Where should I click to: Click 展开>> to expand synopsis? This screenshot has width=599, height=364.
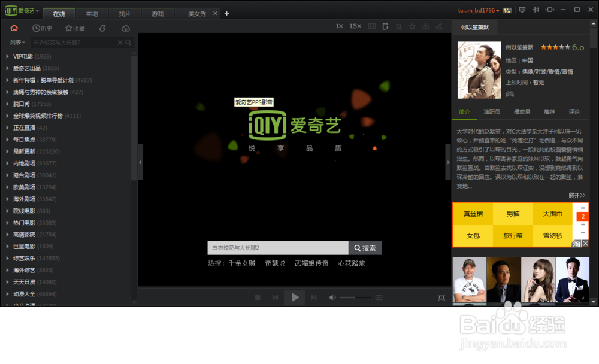(x=576, y=195)
